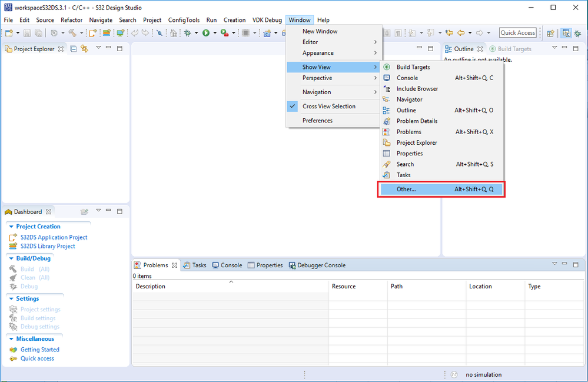Screen dimensions: 588x382
Task: Click the new S32DS application project toolbar icon
Action: pyautogui.click(x=92, y=33)
